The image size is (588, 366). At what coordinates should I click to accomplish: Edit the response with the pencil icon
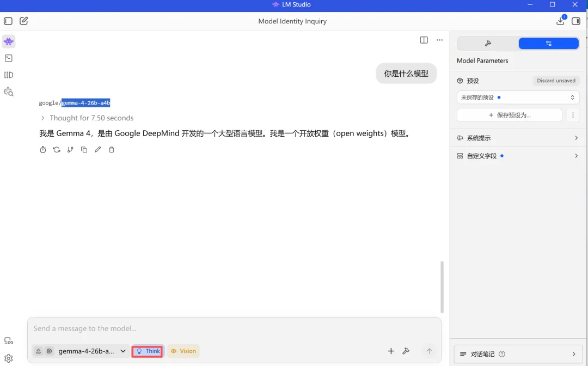pyautogui.click(x=98, y=150)
